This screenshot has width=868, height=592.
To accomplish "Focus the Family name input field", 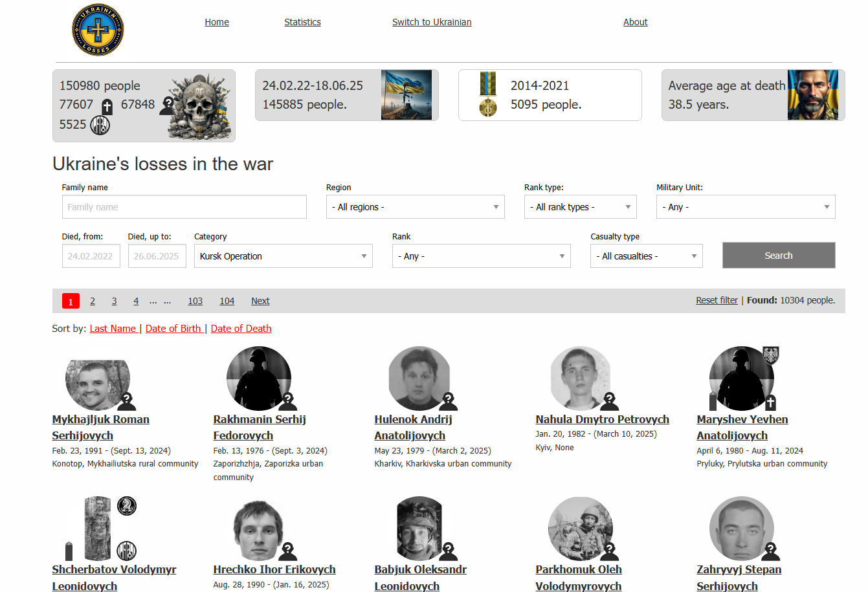I will [184, 207].
